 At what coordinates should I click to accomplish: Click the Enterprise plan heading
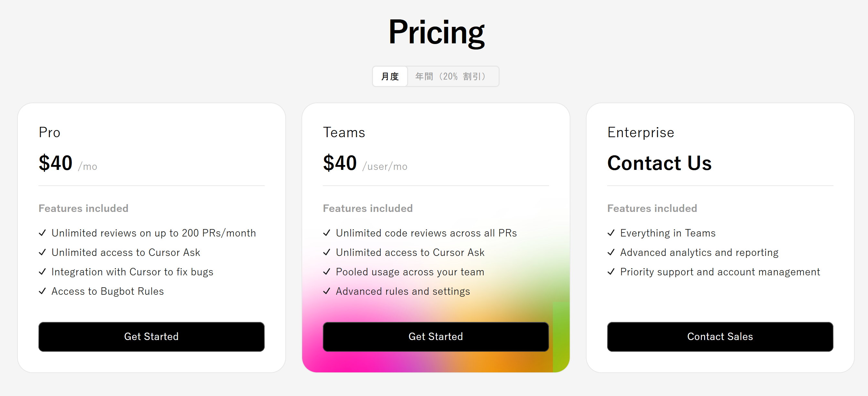(x=640, y=133)
